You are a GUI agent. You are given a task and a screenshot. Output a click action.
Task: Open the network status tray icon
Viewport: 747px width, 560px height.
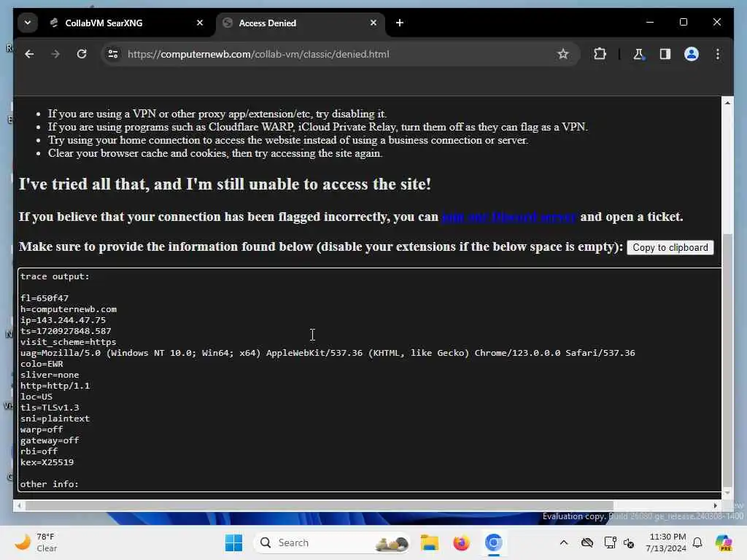pyautogui.click(x=610, y=542)
